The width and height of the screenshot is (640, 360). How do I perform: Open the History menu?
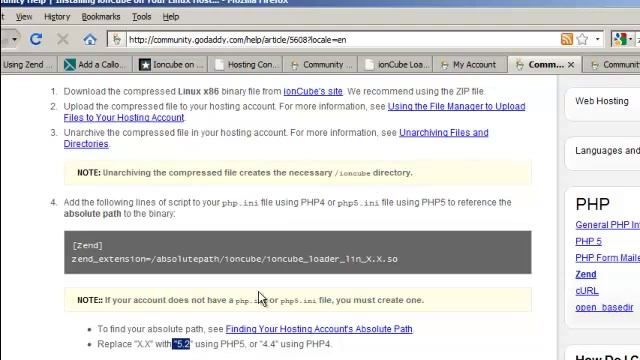57,17
